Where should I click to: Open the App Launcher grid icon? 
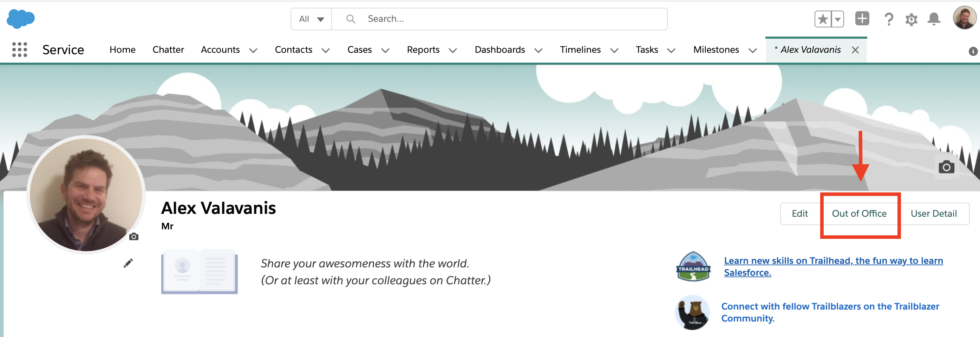[x=19, y=50]
